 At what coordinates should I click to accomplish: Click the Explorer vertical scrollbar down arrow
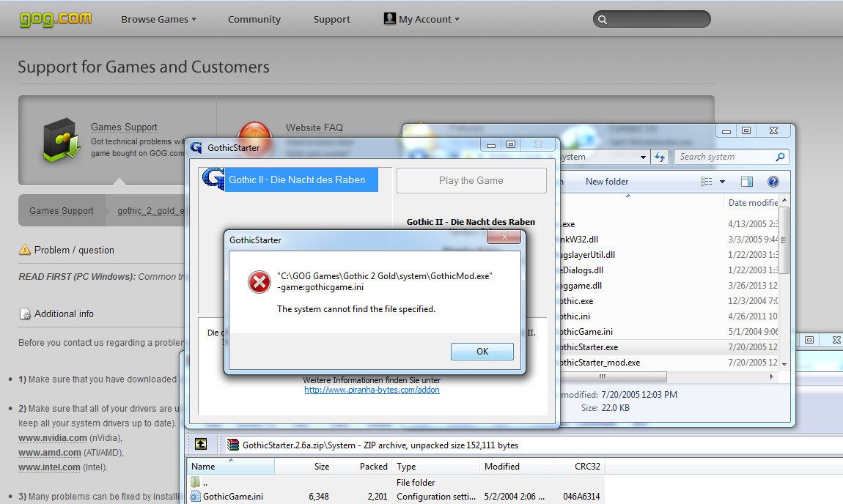[x=784, y=364]
